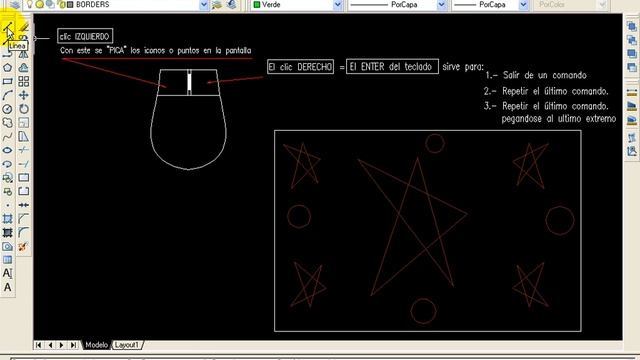Select the Spline draw tool
The height and width of the screenshot is (360, 640).
8,137
